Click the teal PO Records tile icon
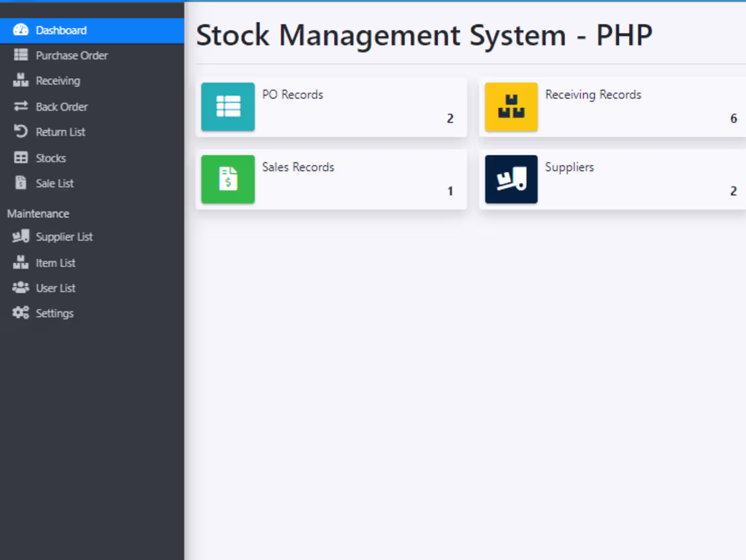746x560 pixels. point(228,107)
